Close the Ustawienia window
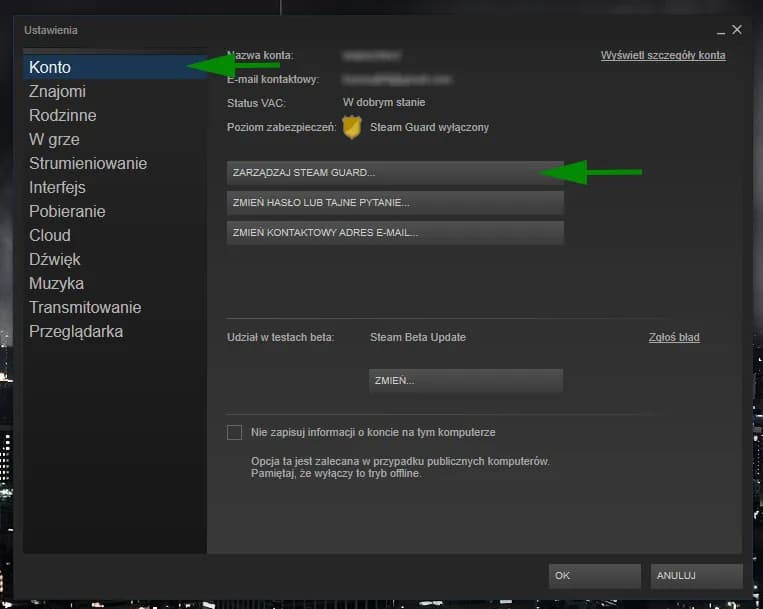The width and height of the screenshot is (763, 609). coord(737,30)
